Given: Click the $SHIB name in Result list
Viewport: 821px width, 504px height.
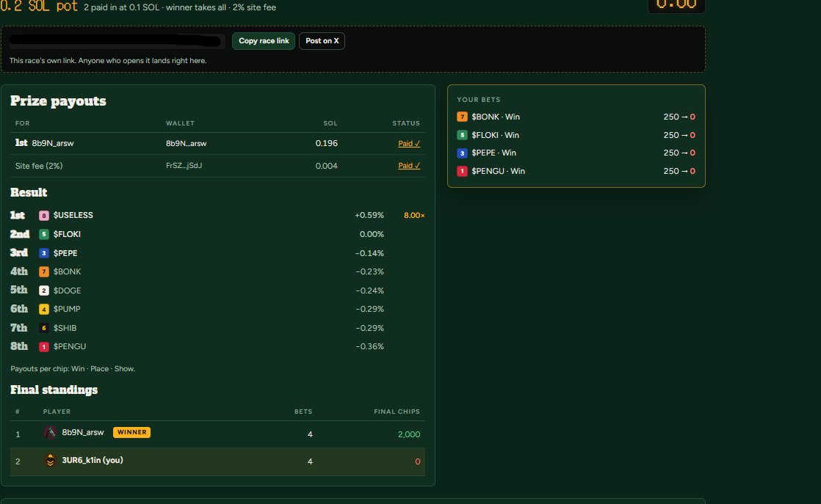Looking at the screenshot, I should [x=65, y=328].
